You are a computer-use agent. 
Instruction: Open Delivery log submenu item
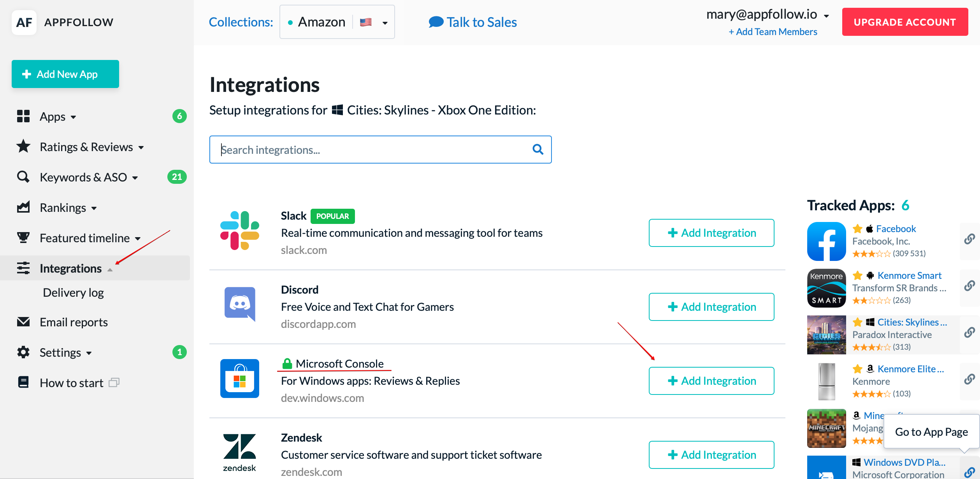pos(73,292)
